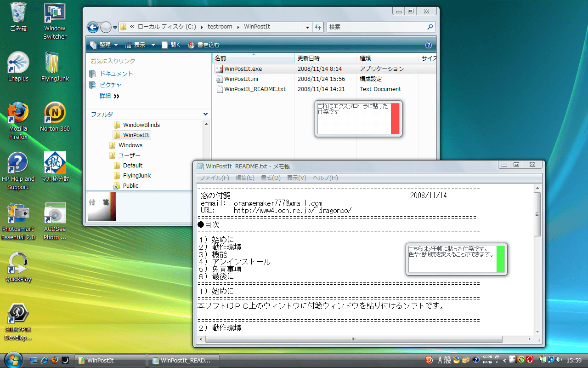Click the volume speaker tray icon
The width and height of the screenshot is (588, 368).
559,360
